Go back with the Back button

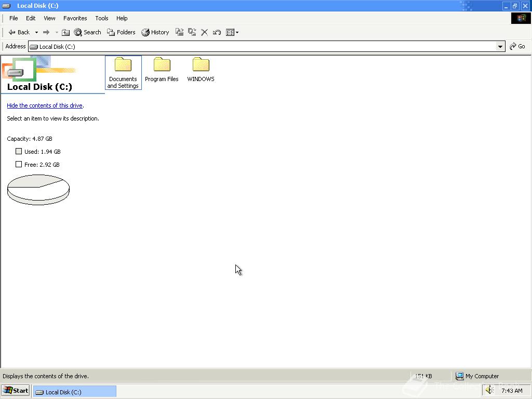(19, 32)
